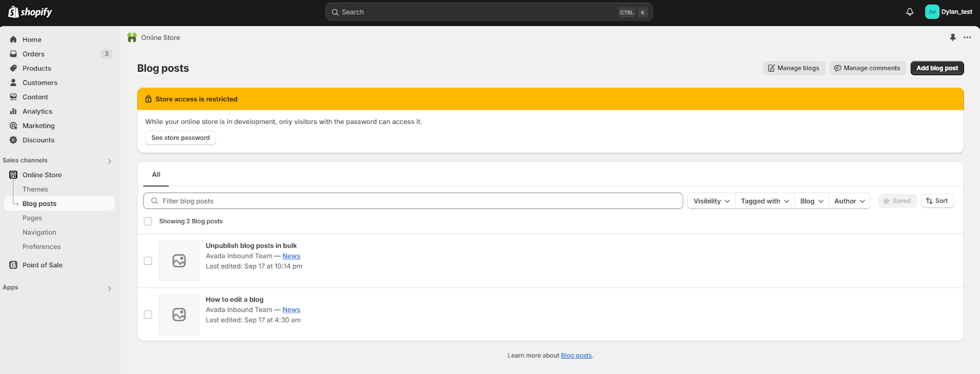
Task: Open the Blog posts help link
Action: click(576, 356)
